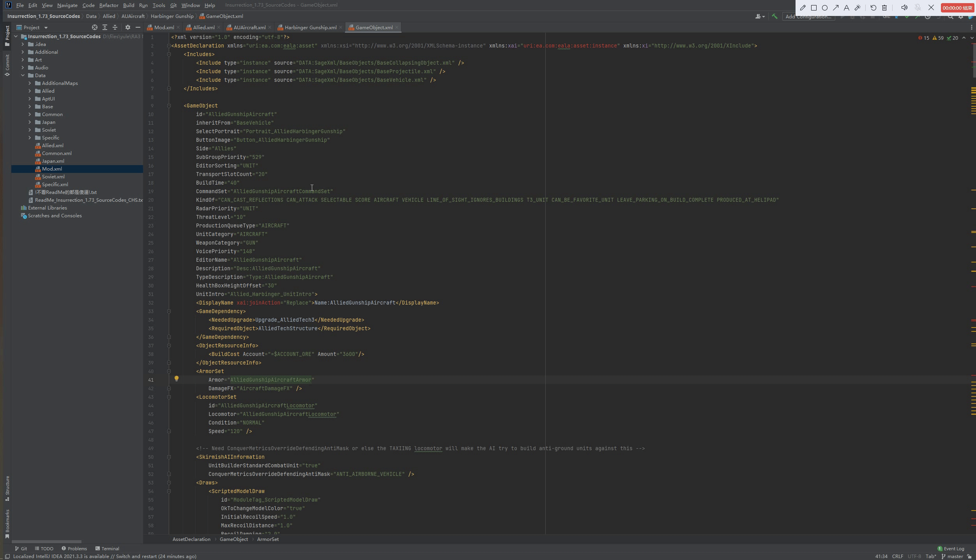Screen dimensions: 976x560
Task: Open the Bookmarks tool window
Action: click(7, 524)
